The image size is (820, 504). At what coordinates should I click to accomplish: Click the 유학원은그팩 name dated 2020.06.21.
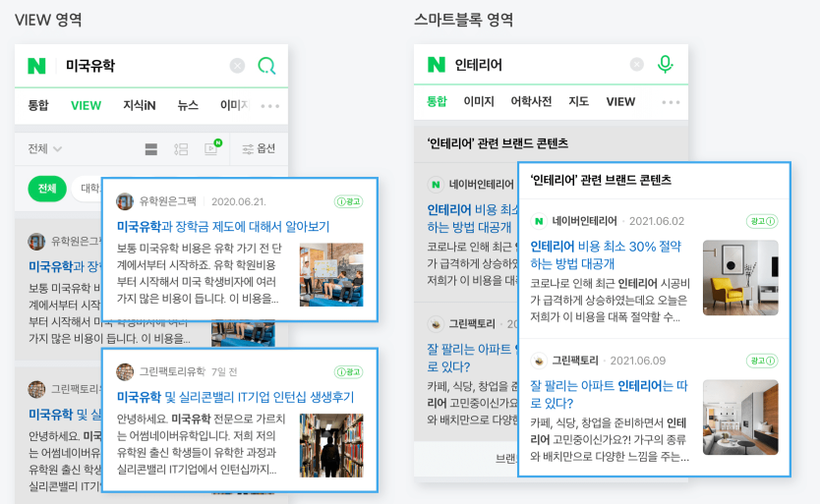tap(168, 201)
